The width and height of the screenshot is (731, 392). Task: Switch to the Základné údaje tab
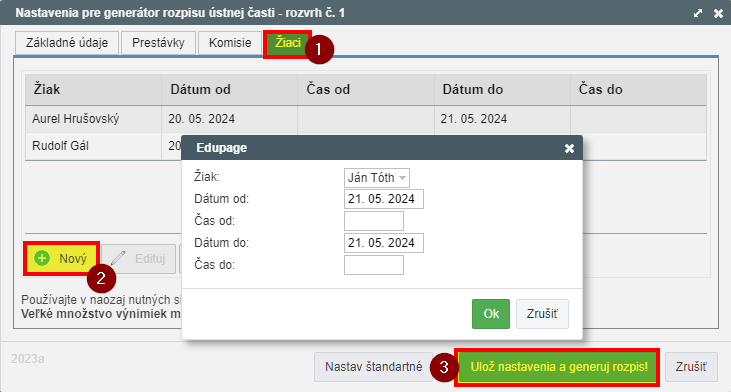coord(67,43)
